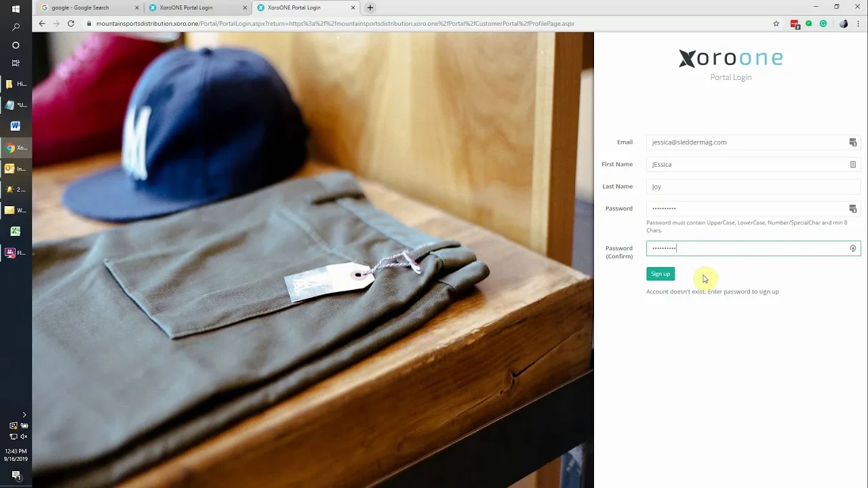
Task: Open network status tray icon
Action: (13, 436)
